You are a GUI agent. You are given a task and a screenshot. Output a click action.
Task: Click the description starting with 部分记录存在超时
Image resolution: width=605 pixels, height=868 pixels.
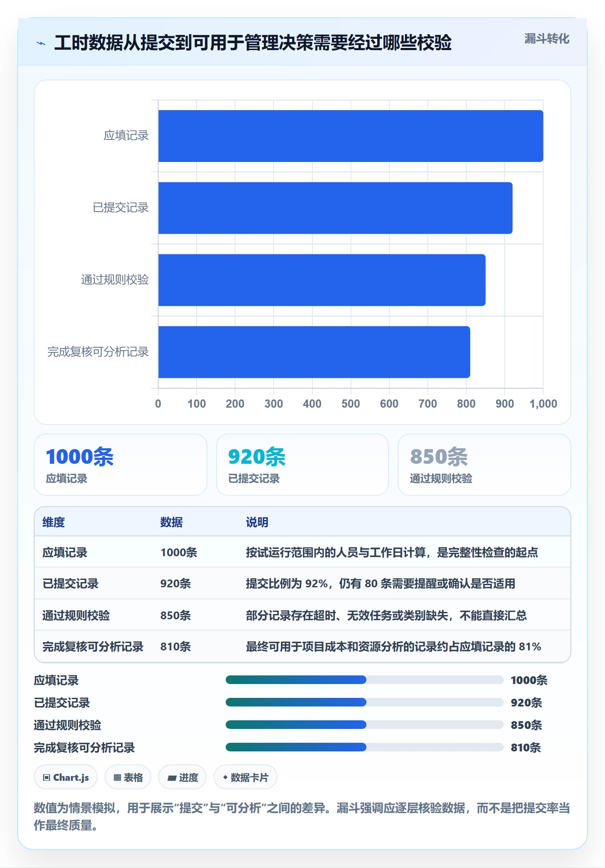tap(386, 615)
